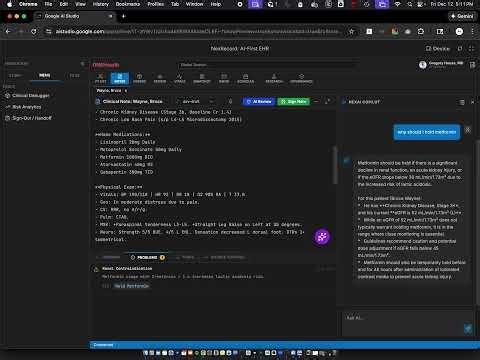Click the purple floating AI assistant button
The width and height of the screenshot is (480, 360).
point(322,237)
